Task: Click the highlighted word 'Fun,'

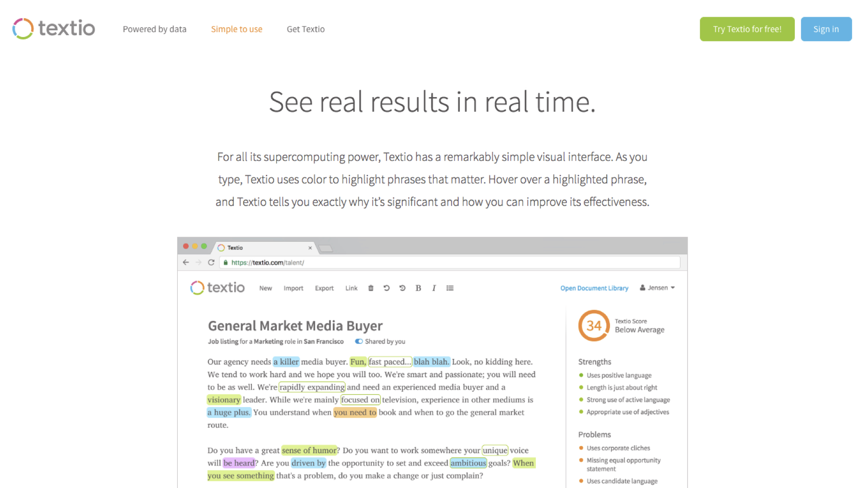Action: 358,361
